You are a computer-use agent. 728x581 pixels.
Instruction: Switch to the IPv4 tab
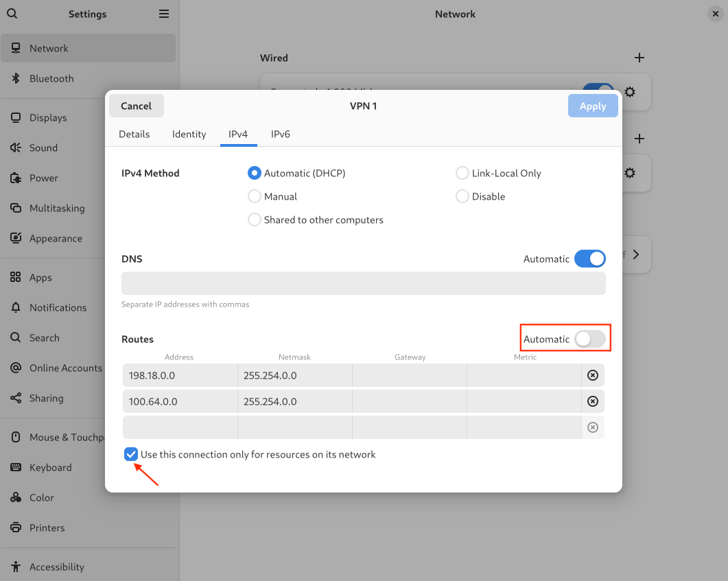(x=238, y=134)
